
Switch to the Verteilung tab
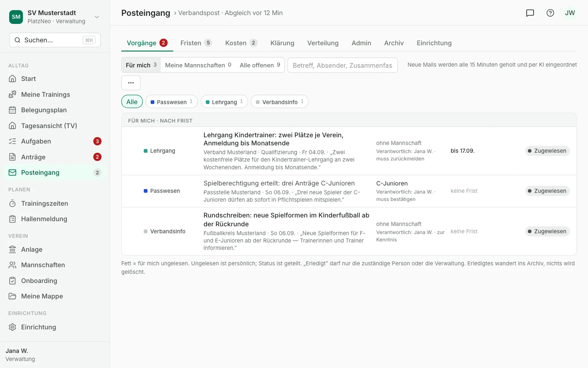[323, 43]
